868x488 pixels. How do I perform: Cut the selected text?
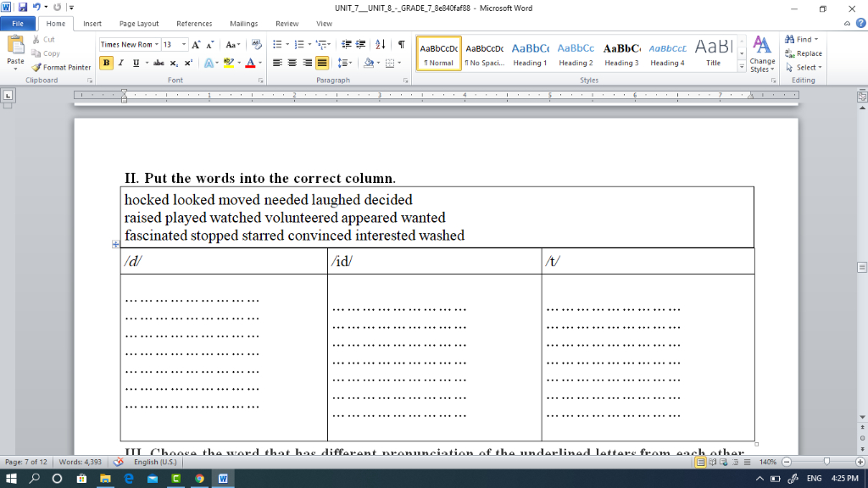coord(43,39)
